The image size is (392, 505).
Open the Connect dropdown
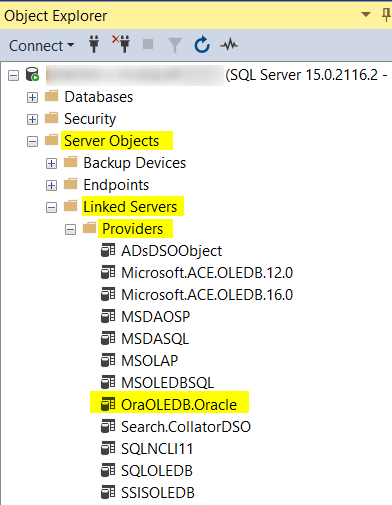[41, 46]
